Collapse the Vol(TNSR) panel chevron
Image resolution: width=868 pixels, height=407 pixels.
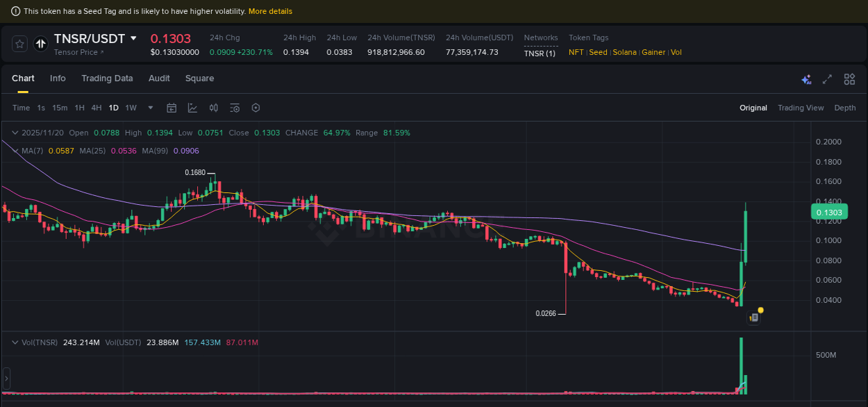pos(15,342)
